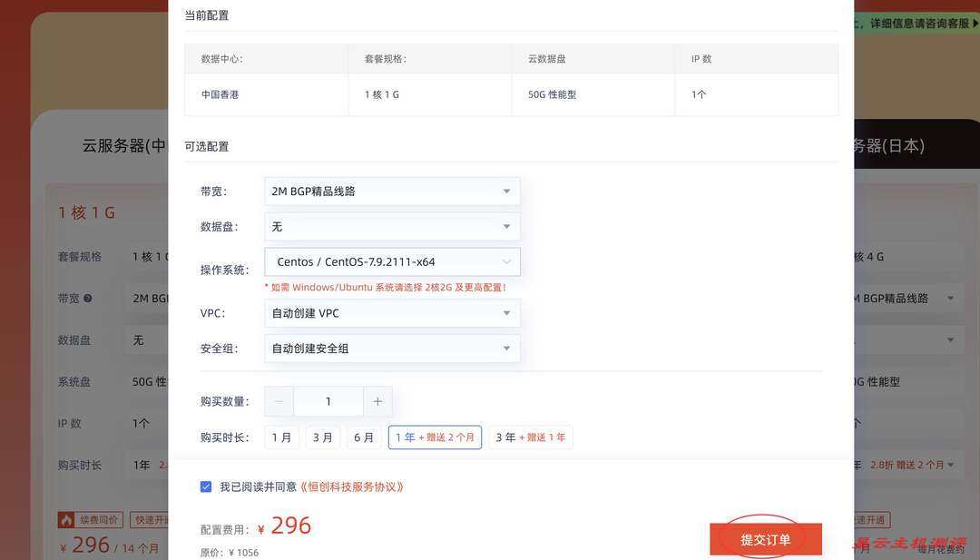Select the 6 月 purchase duration option
The image size is (980, 560).
[x=364, y=436]
